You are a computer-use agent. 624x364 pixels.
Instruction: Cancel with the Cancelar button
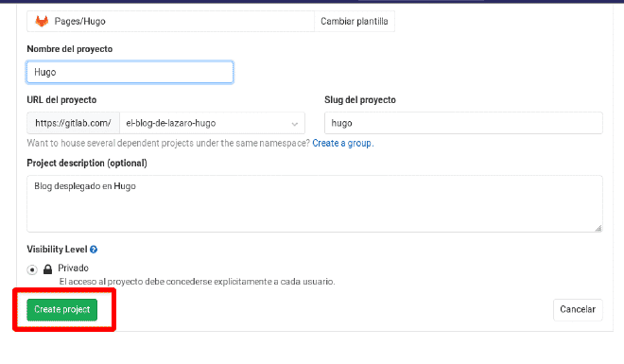(x=578, y=309)
